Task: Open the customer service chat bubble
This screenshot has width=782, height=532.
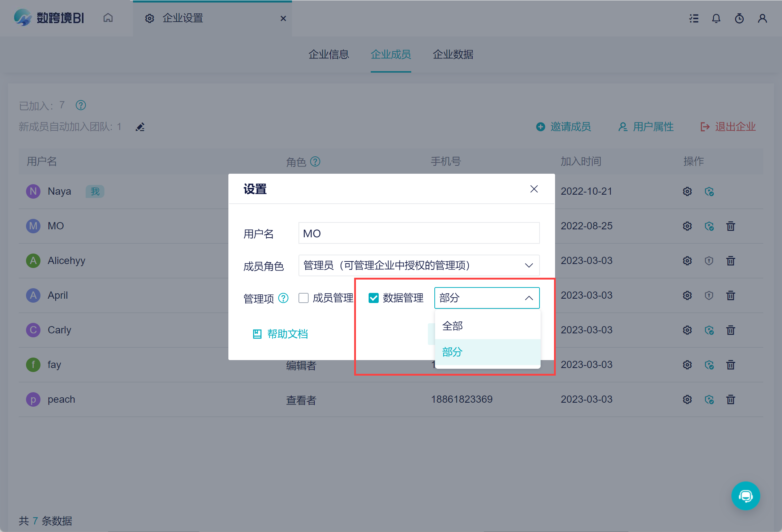Action: 745,496
